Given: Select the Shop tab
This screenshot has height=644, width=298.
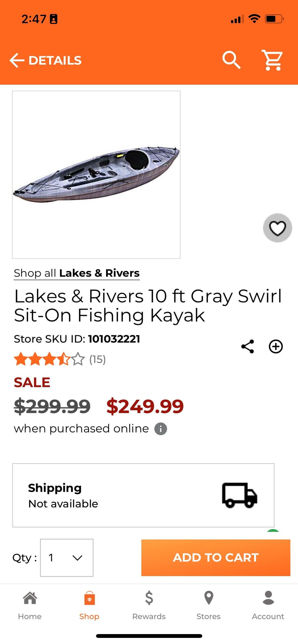Looking at the screenshot, I should click(x=89, y=605).
